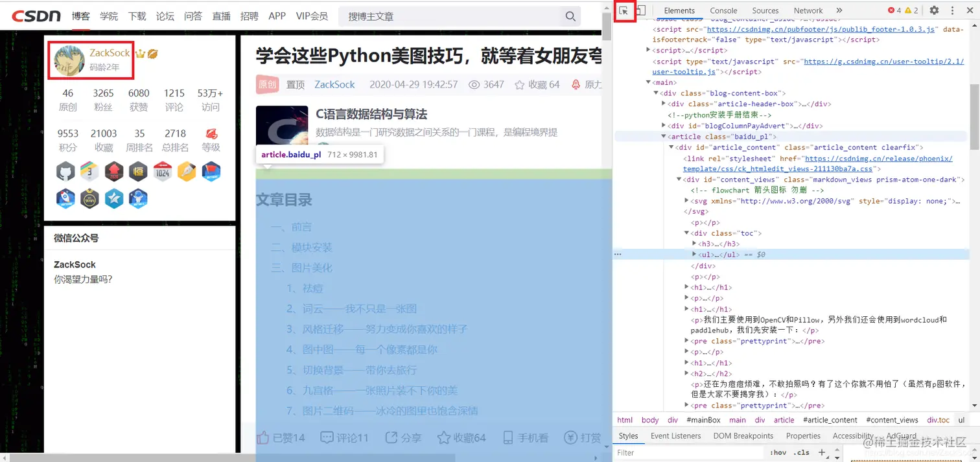This screenshot has width=980, height=462.
Task: Activate the element inspector tool in DevTools
Action: pyautogui.click(x=624, y=11)
